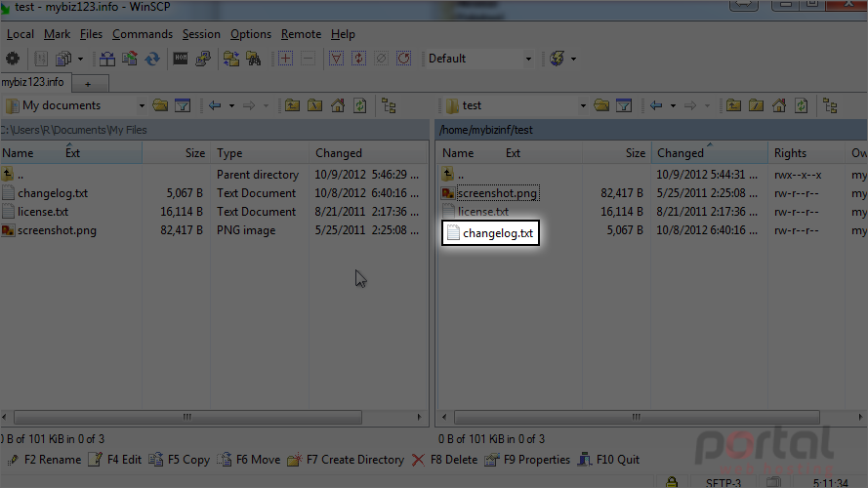The height and width of the screenshot is (488, 868).
Task: Open Preferences via the gear icon
Action: click(x=12, y=59)
